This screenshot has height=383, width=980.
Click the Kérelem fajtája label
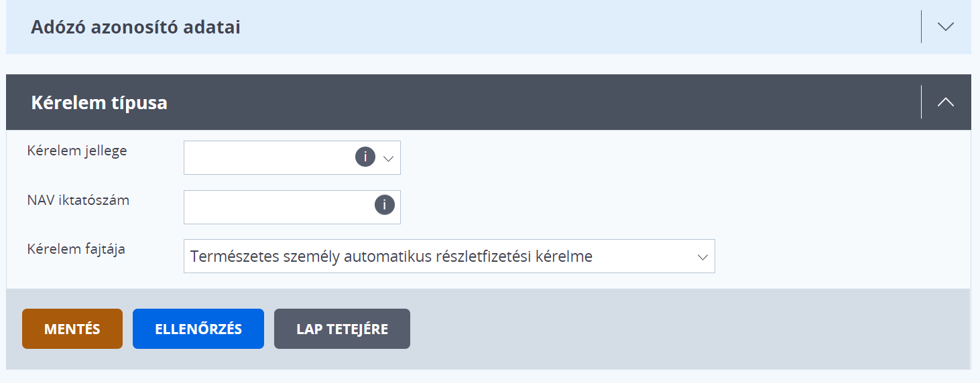tap(76, 249)
